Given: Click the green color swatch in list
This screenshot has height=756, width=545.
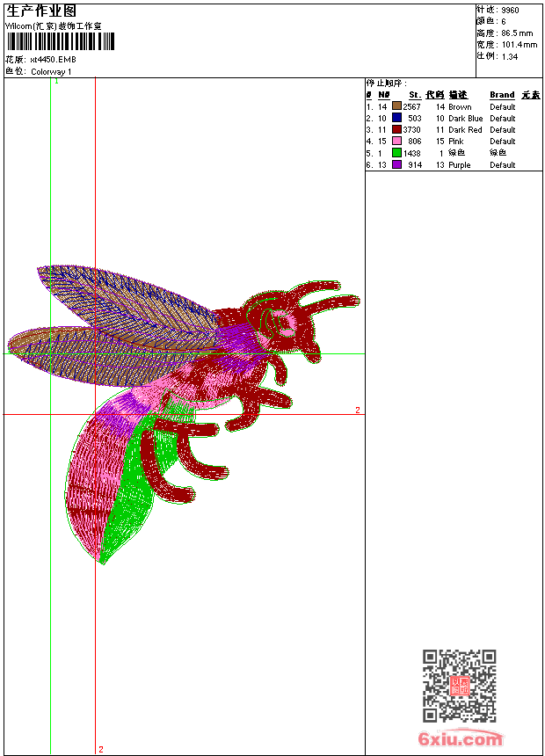Looking at the screenshot, I should coord(397,153).
